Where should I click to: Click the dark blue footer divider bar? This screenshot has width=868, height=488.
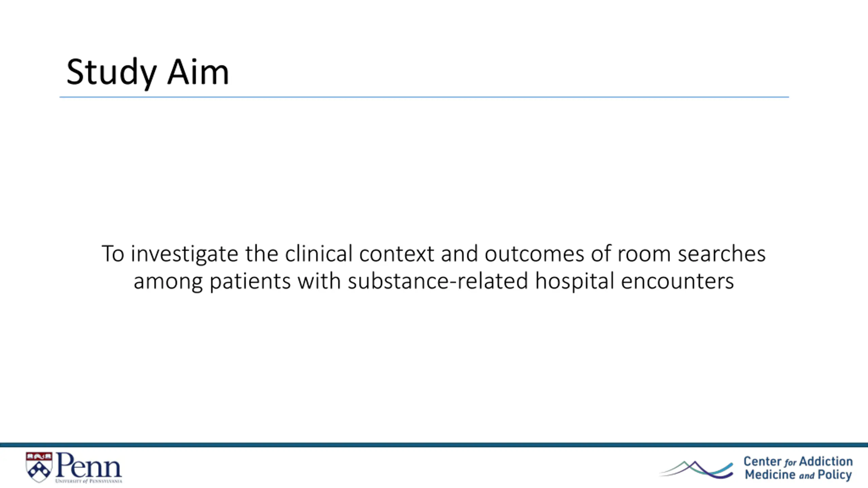pos(434,445)
